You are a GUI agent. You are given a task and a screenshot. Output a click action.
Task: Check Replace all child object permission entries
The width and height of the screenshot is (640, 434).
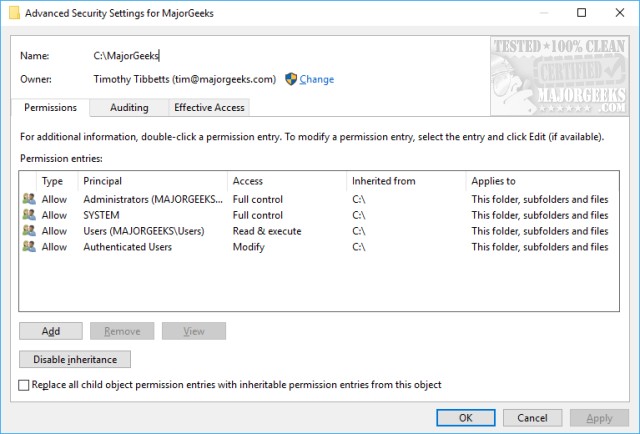click(x=24, y=385)
